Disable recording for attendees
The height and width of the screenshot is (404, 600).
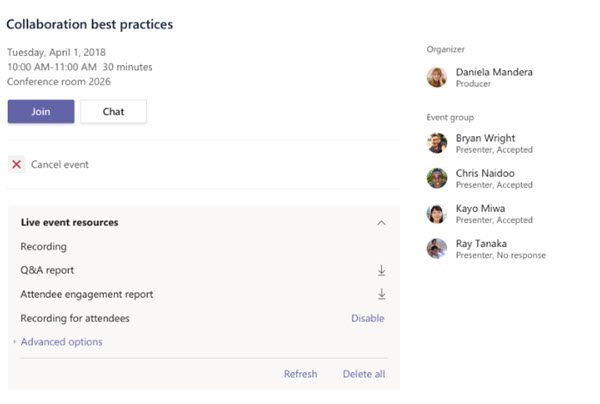(367, 318)
